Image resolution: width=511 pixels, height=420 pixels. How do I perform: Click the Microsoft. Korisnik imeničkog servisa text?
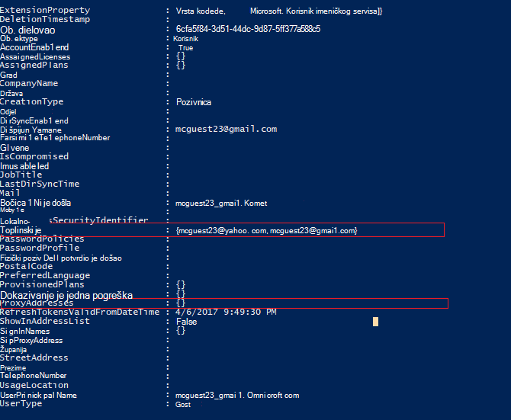pyautogui.click(x=316, y=11)
